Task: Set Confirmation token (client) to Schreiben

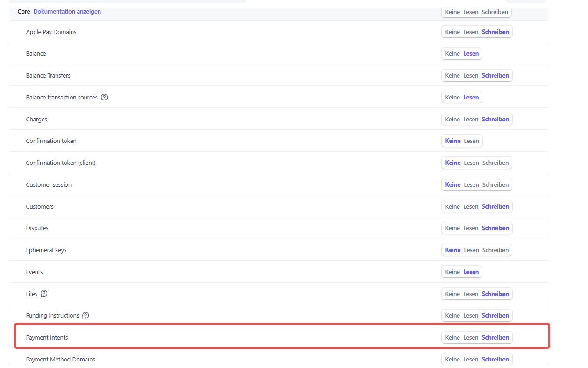Action: pos(495,163)
